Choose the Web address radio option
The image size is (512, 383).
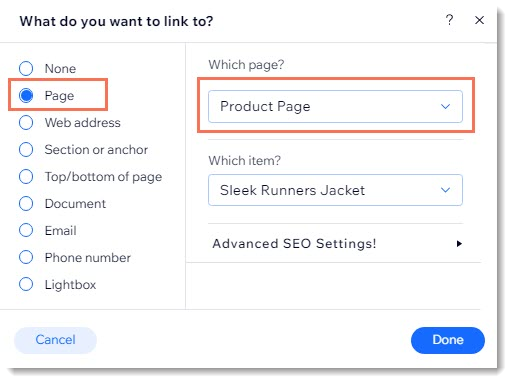(x=26, y=122)
